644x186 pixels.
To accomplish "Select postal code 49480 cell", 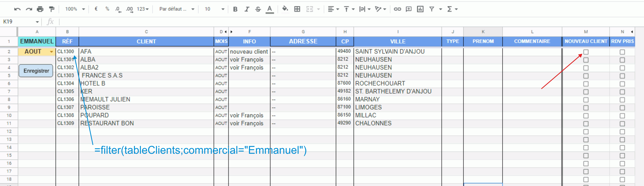I will tap(345, 52).
